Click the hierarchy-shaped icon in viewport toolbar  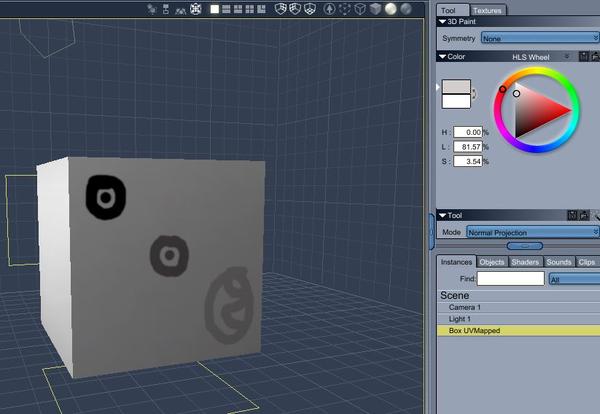(x=166, y=9)
